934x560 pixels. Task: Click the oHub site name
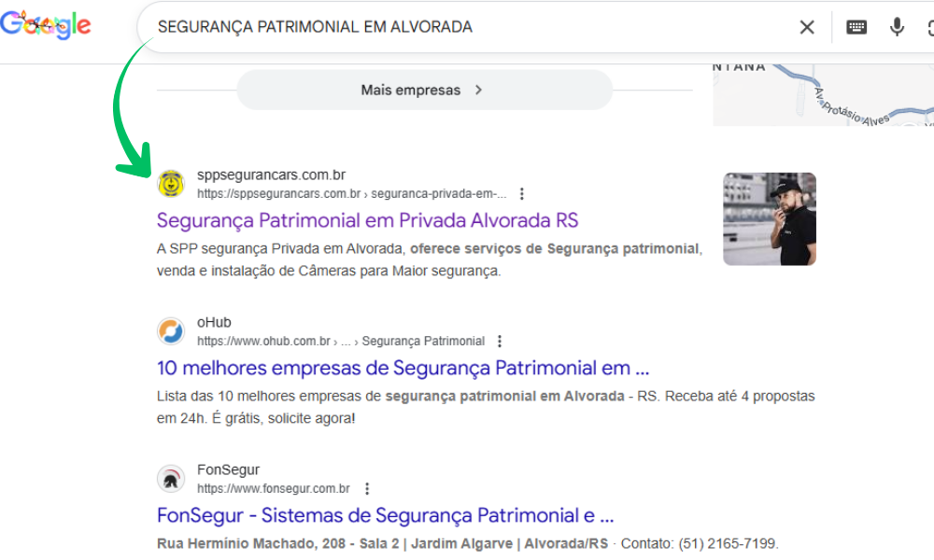click(x=214, y=323)
